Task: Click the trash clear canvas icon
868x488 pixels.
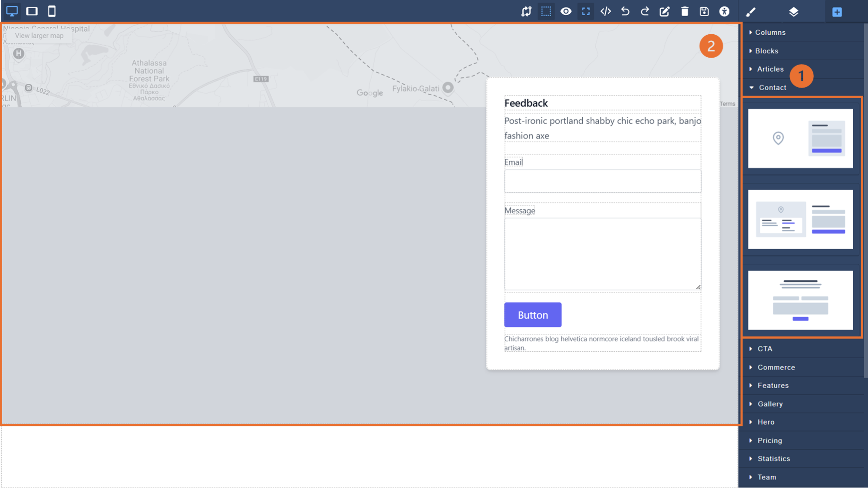Action: tap(685, 11)
